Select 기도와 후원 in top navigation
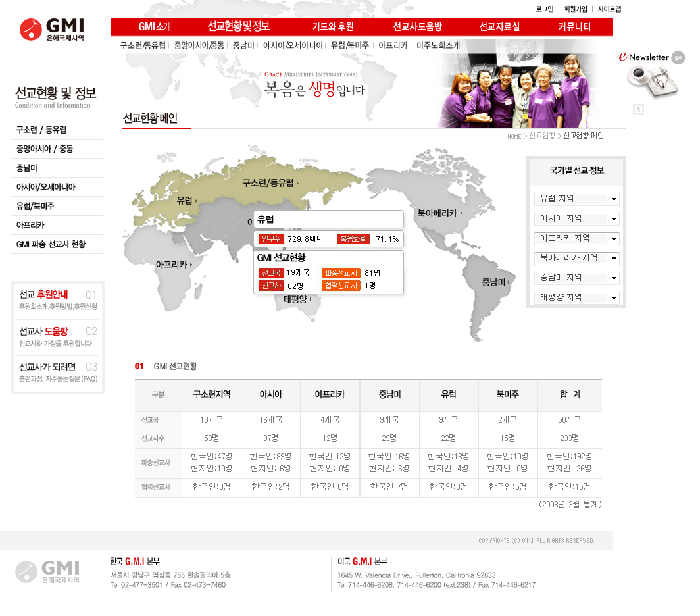Image resolution: width=700 pixels, height=616 pixels. pyautogui.click(x=333, y=27)
